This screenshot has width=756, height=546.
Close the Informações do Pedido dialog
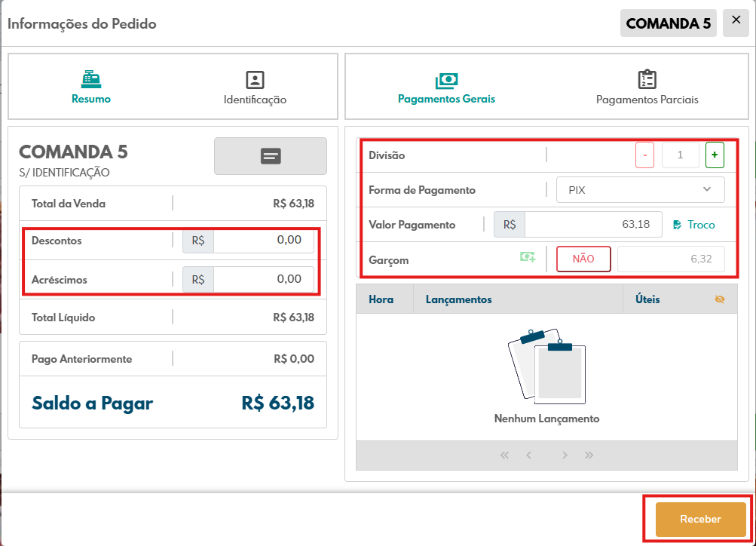point(736,21)
